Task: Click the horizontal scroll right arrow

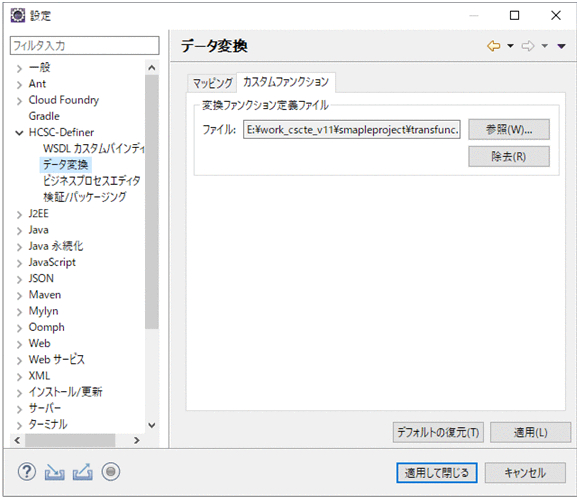Action: 137,440
